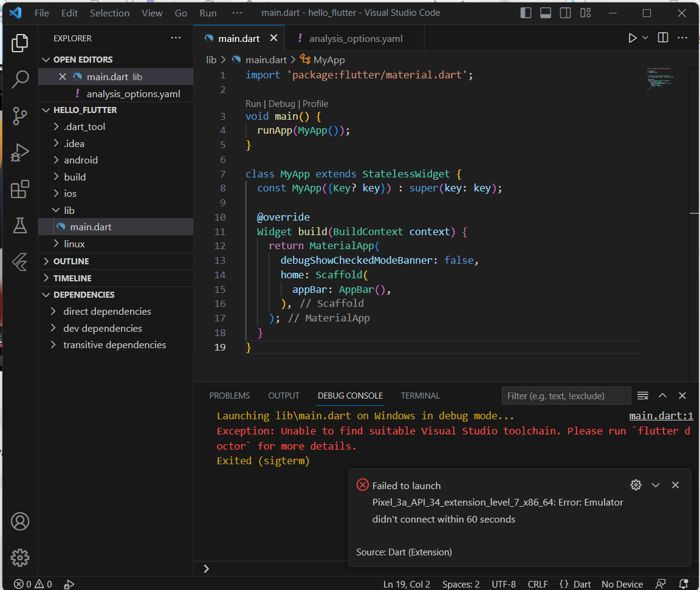Viewport: 700px width, 590px height.
Task: Click Debug CodeLens above main()
Action: pyautogui.click(x=282, y=103)
